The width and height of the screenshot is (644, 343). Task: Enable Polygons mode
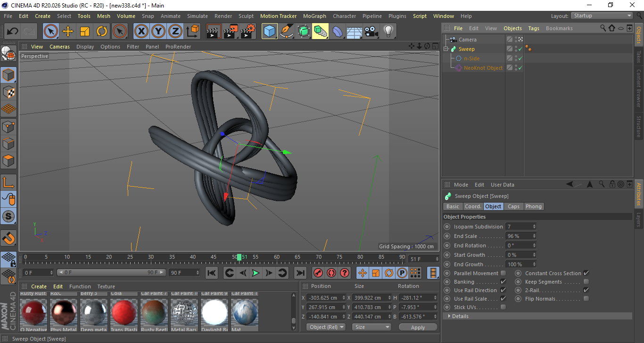[8, 160]
